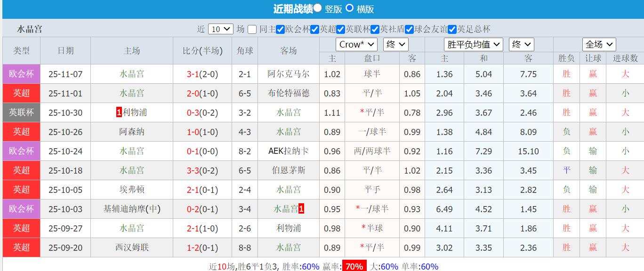This screenshot has height=271, width=644.
Task: Open the Crow* bookmaker dropdown
Action: (355, 44)
